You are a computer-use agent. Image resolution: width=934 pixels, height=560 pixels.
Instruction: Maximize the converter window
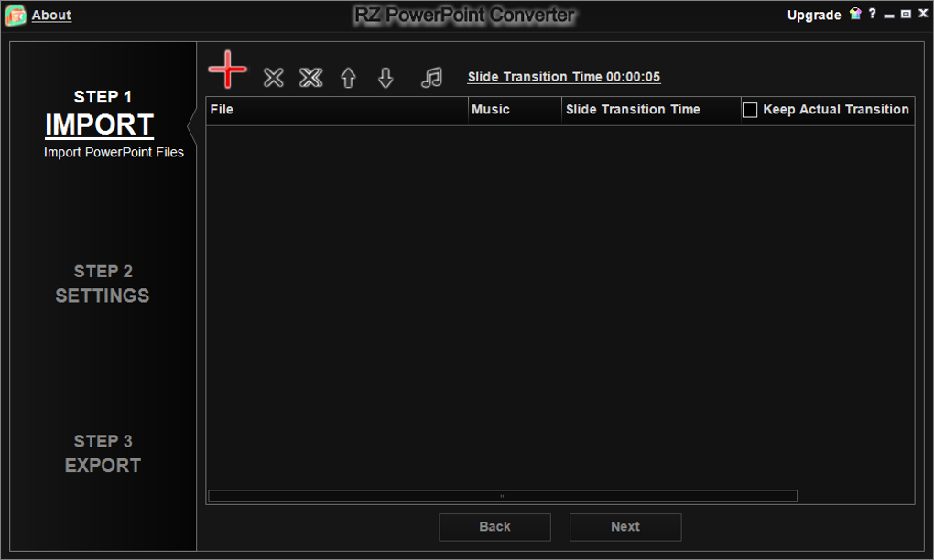point(906,14)
